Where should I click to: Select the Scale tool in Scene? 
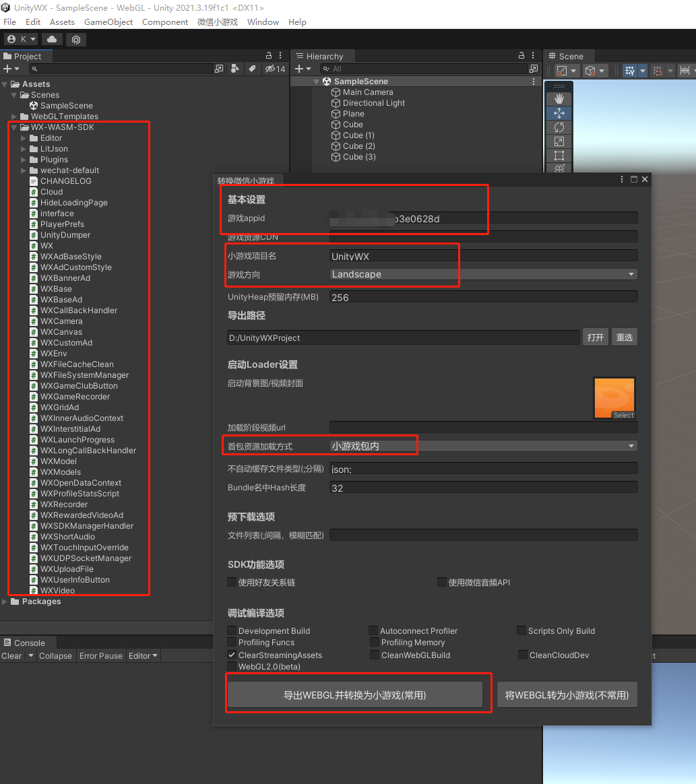point(559,141)
